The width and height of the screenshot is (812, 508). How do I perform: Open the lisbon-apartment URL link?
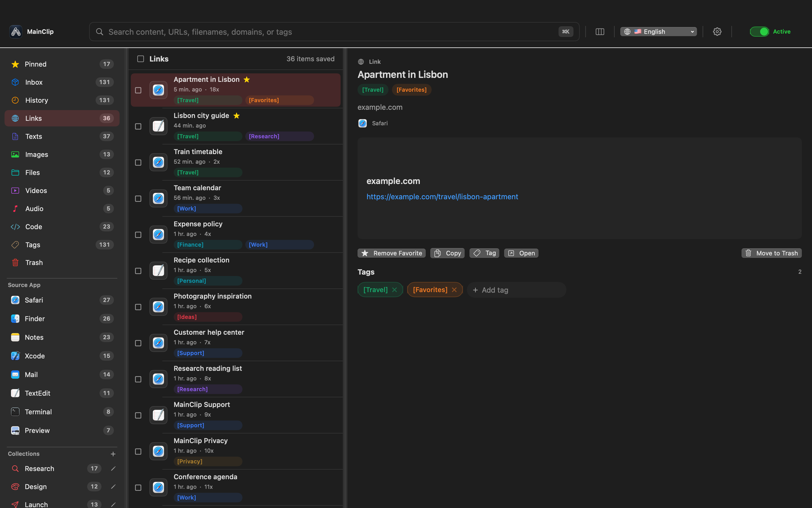[x=442, y=196]
